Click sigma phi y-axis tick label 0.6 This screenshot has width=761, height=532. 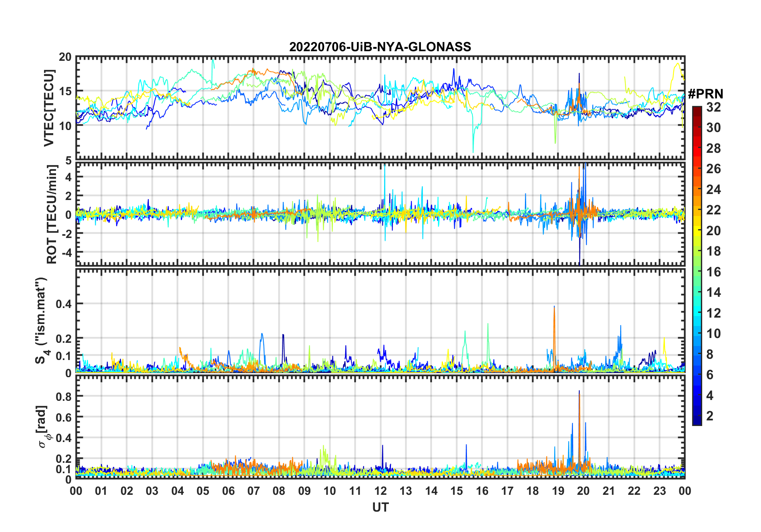pyautogui.click(x=63, y=417)
